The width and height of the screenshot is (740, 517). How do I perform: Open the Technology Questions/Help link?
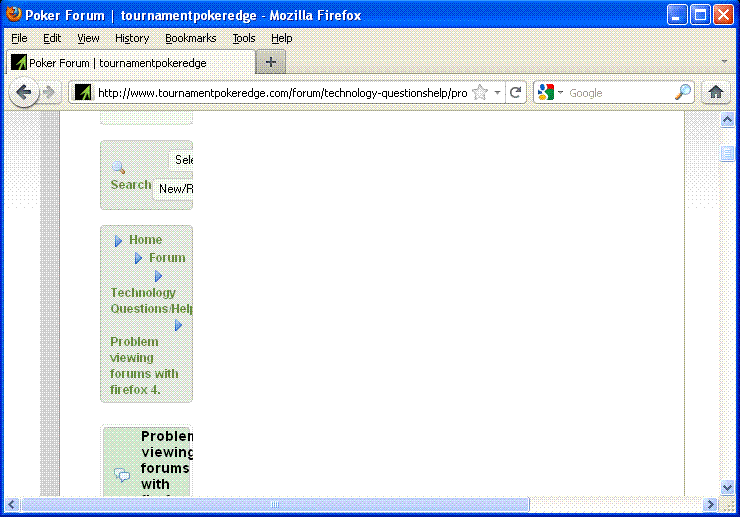pos(151,300)
